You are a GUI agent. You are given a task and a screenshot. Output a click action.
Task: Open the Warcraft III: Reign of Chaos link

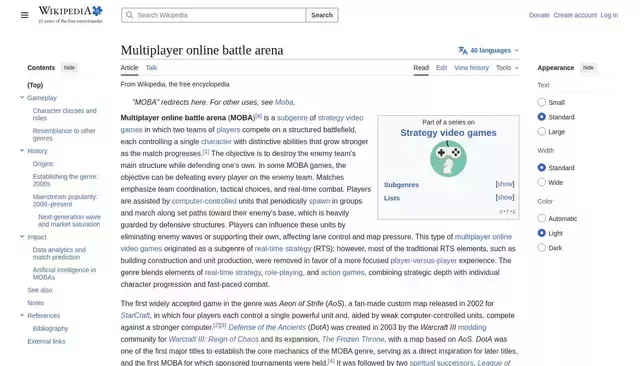point(213,339)
